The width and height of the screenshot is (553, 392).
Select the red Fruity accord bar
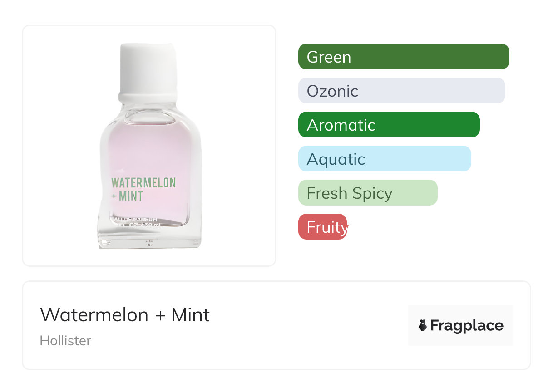(x=323, y=226)
